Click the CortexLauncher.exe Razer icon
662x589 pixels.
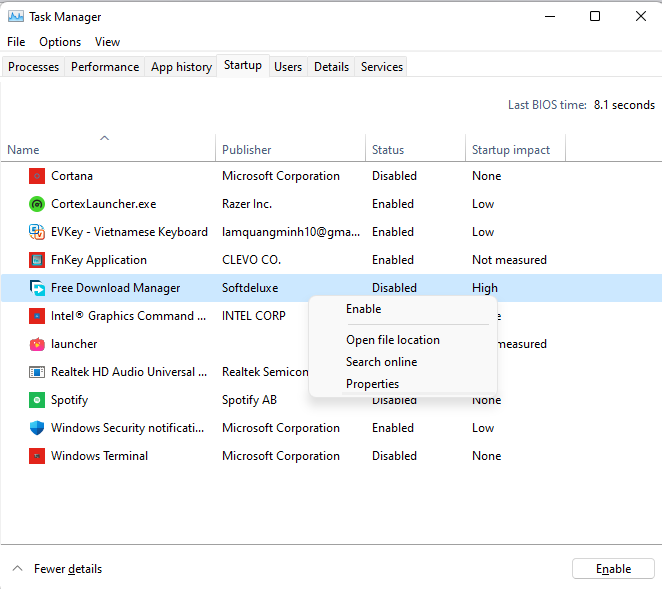[37, 204]
